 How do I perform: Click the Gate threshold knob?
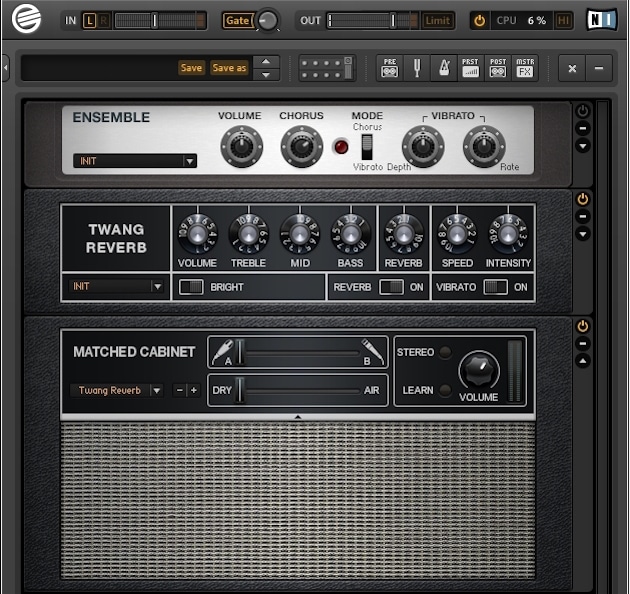[x=268, y=20]
